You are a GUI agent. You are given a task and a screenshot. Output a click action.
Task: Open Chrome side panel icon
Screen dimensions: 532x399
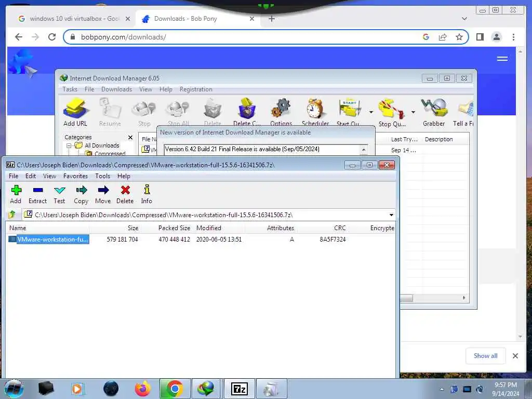coord(480,37)
